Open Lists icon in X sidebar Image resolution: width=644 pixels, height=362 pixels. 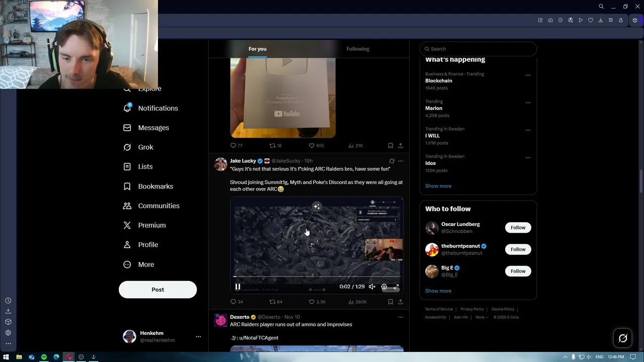tap(127, 166)
